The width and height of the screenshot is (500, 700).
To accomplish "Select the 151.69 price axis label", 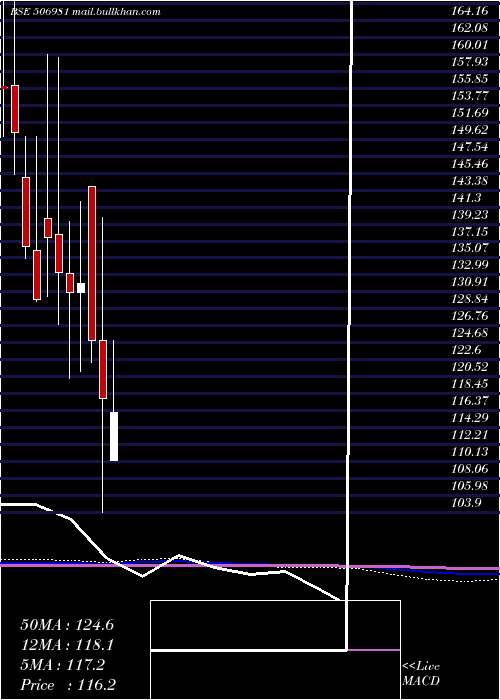I will pos(469,112).
